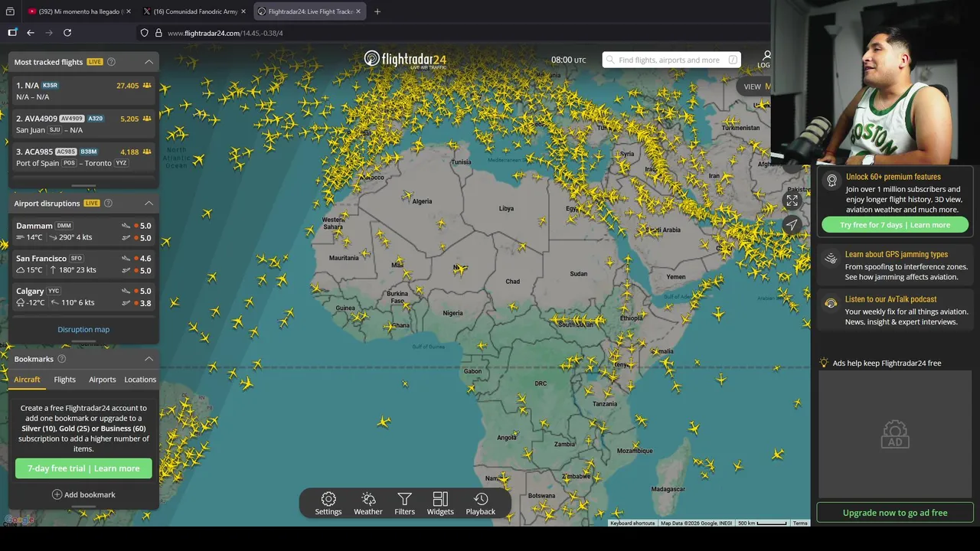Click the browser sidebar panel icon
980x551 pixels.
[x=12, y=33]
